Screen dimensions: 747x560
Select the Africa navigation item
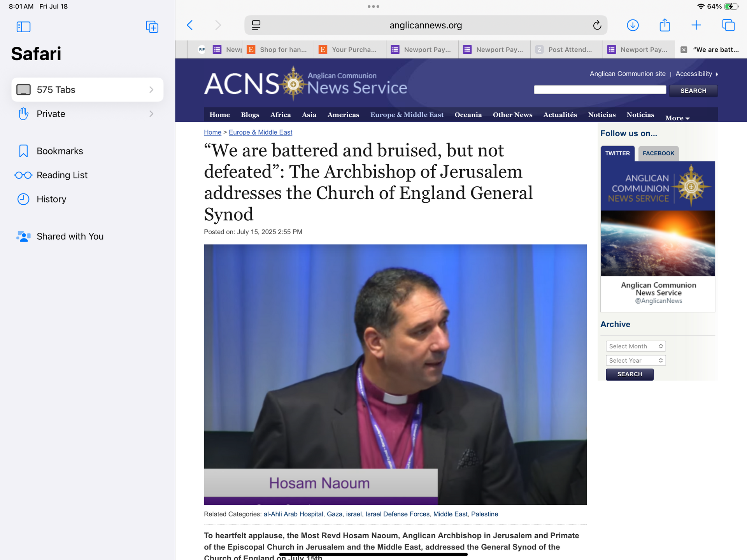pos(280,114)
